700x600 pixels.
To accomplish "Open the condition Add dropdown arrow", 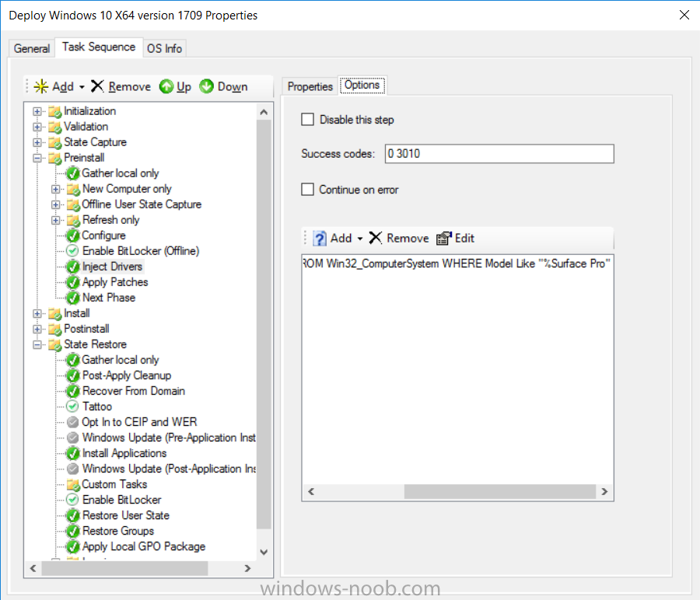I will pos(360,239).
